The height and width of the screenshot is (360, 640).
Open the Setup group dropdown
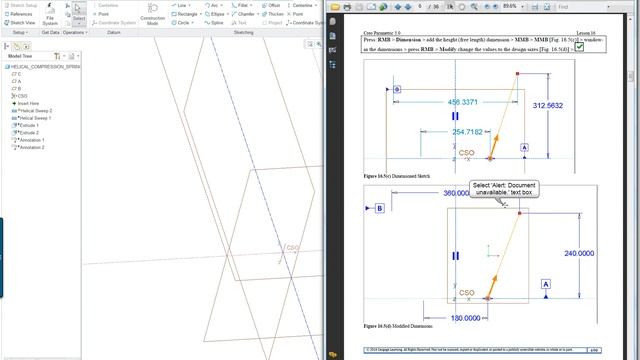[20, 32]
